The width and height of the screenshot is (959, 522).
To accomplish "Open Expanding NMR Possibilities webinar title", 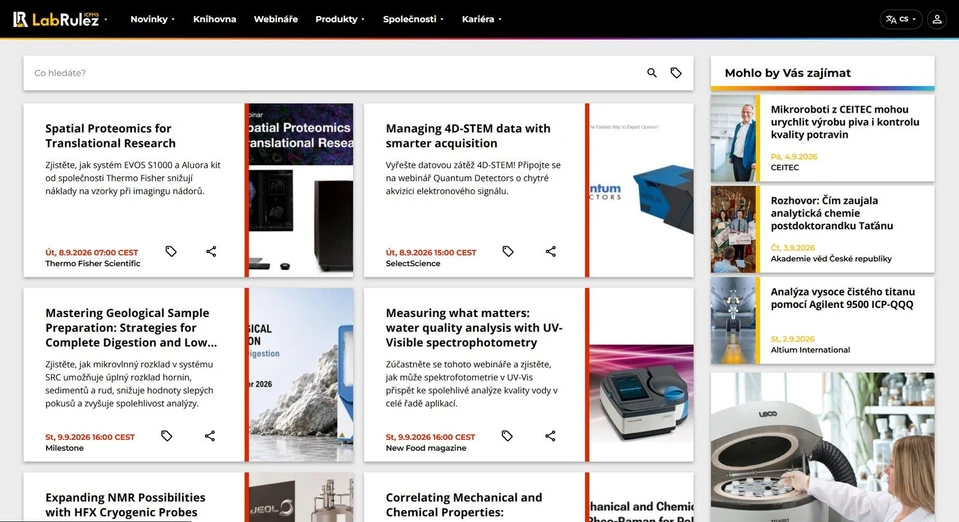I will pyautogui.click(x=125, y=505).
